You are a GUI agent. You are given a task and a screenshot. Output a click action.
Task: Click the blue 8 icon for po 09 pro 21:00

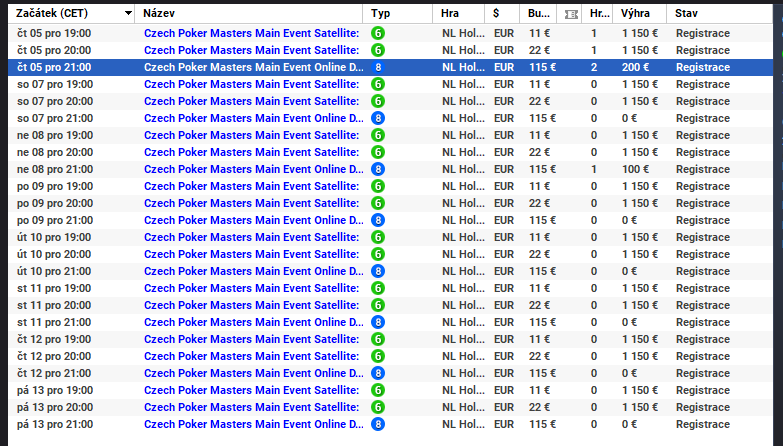tap(378, 220)
